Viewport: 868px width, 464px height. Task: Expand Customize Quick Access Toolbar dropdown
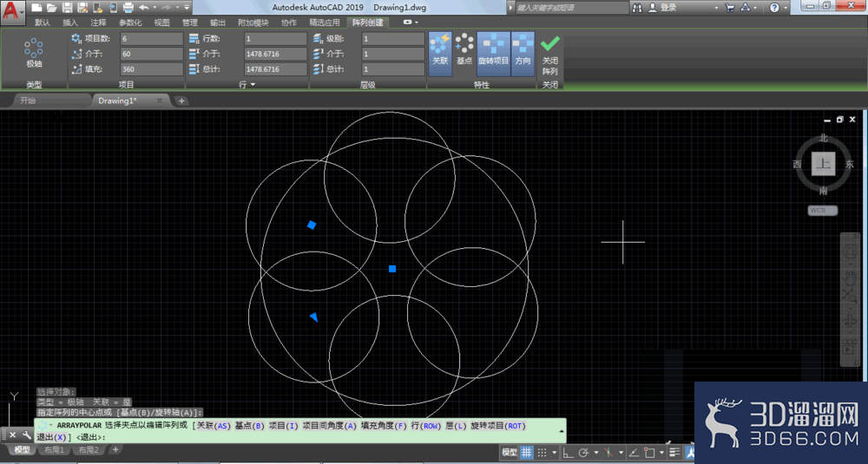coord(187,8)
